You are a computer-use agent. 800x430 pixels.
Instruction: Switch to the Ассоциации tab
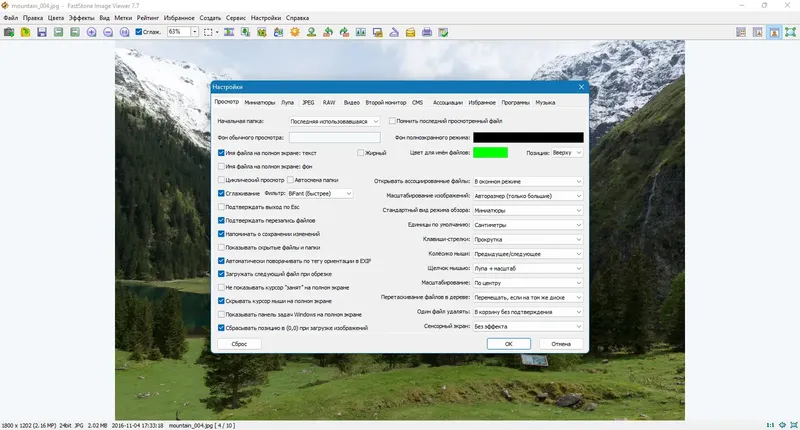(447, 103)
